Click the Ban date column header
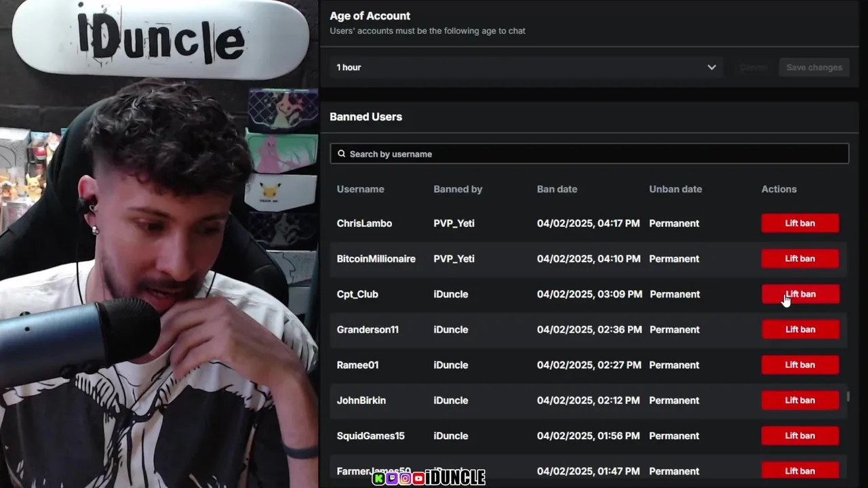Image resolution: width=868 pixels, height=488 pixels. pos(557,189)
